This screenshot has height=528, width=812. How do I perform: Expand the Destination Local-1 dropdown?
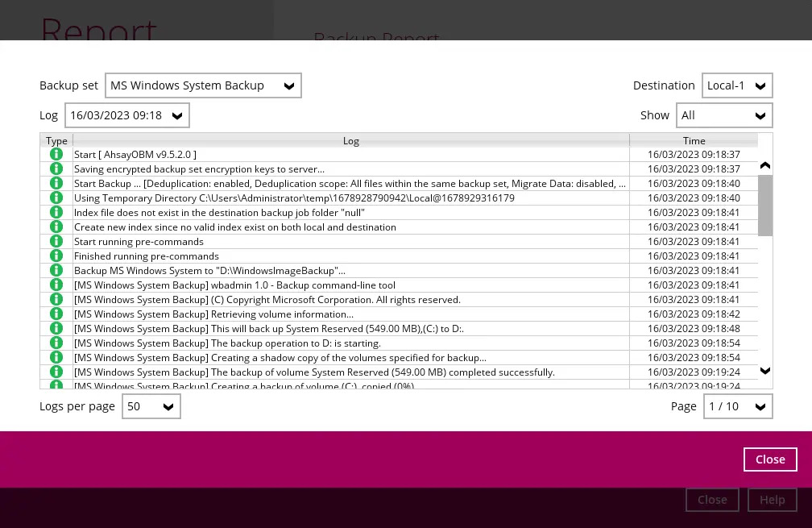tap(736, 85)
